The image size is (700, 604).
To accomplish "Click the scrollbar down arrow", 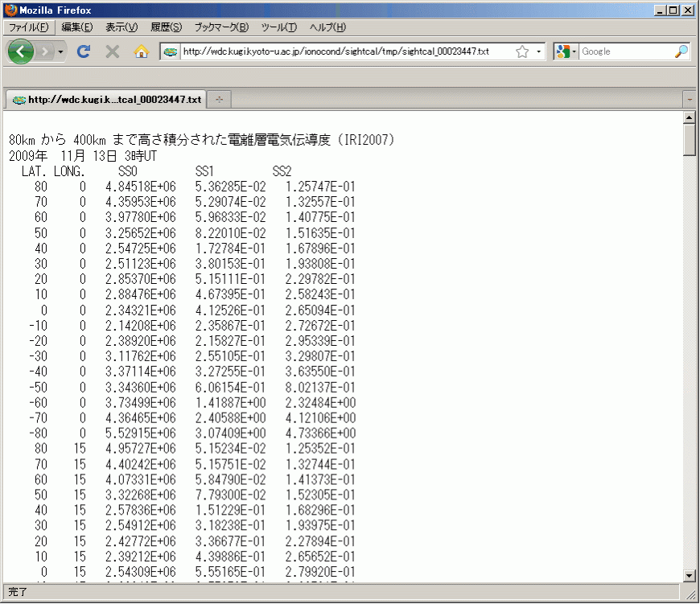I will (x=690, y=576).
